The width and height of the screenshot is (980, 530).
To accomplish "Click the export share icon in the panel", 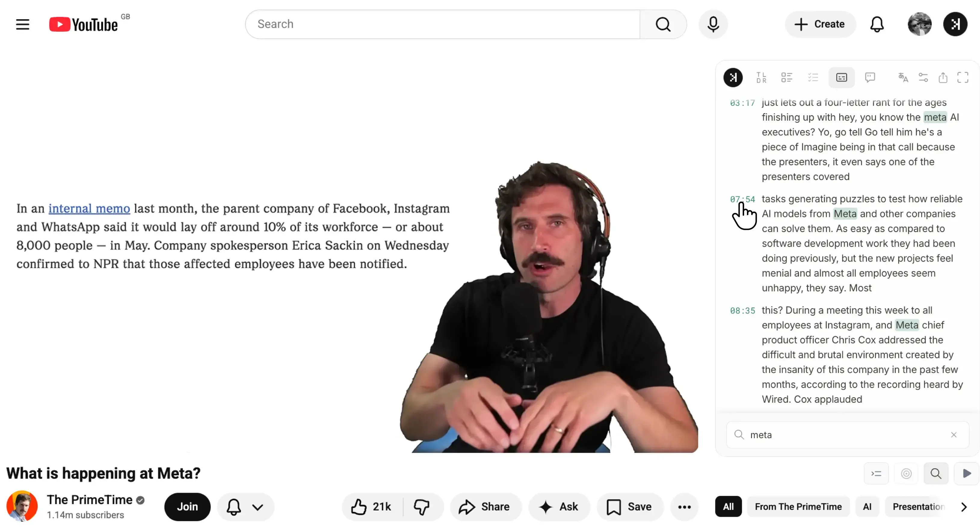I will coord(943,78).
